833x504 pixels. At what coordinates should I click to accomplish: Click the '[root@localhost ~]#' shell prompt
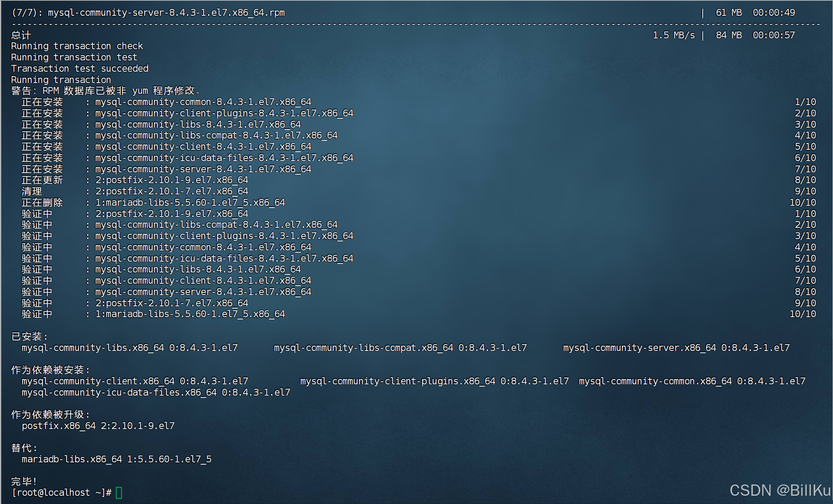pos(62,492)
